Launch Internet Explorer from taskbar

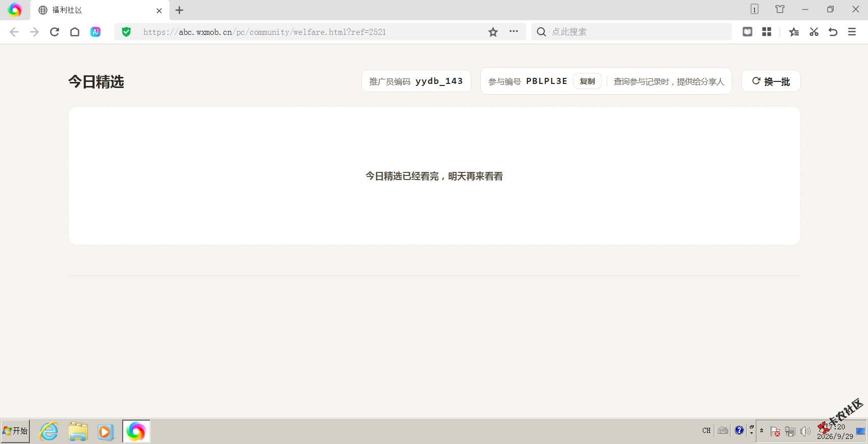tap(49, 431)
